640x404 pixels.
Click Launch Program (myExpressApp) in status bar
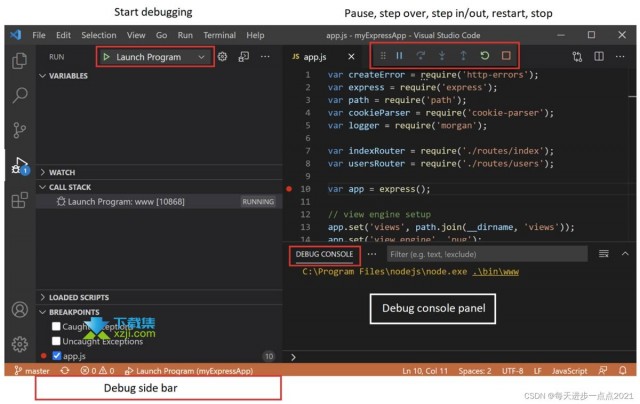click(x=189, y=371)
